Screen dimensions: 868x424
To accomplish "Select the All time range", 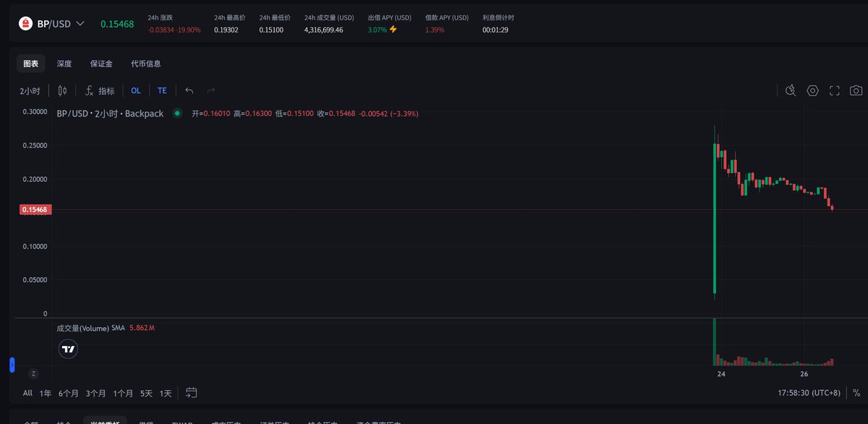I will [x=27, y=393].
